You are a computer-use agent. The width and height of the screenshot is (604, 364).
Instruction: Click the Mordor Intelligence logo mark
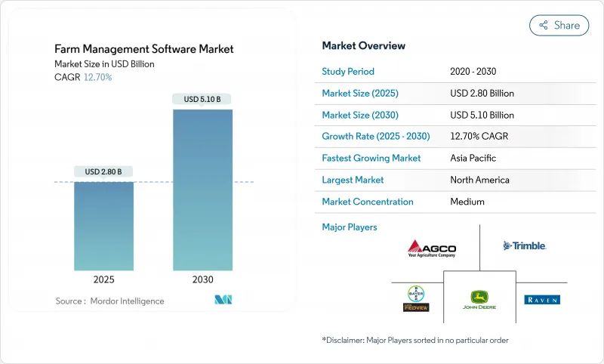pyautogui.click(x=223, y=301)
